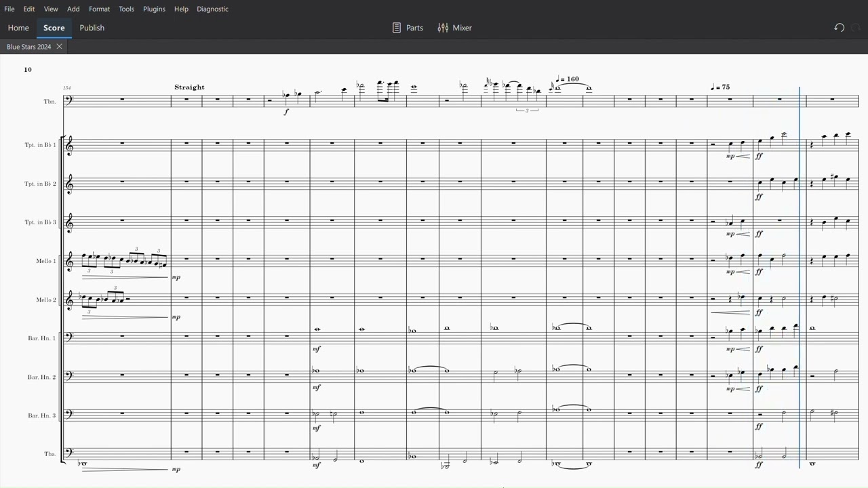Image resolution: width=868 pixels, height=488 pixels.
Task: Select the Score tab
Action: coord(54,28)
